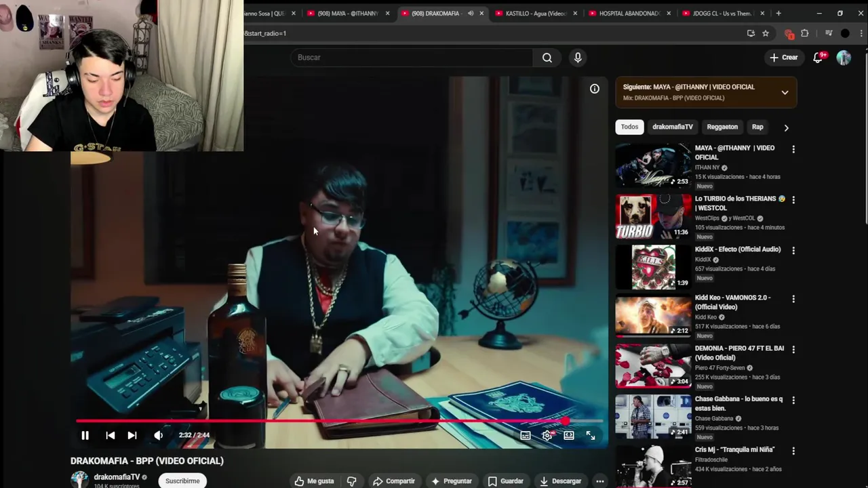
Task: Bookmark this page with star icon
Action: click(766, 33)
